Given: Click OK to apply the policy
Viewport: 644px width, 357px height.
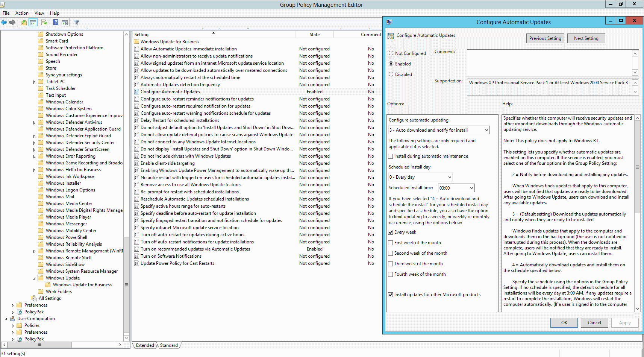Looking at the screenshot, I should pyautogui.click(x=564, y=322).
